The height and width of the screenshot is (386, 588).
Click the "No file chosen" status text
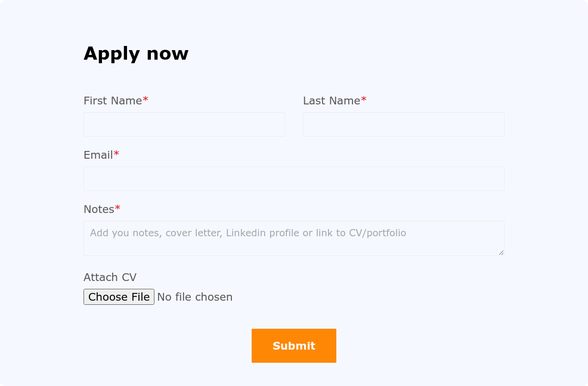click(x=194, y=297)
